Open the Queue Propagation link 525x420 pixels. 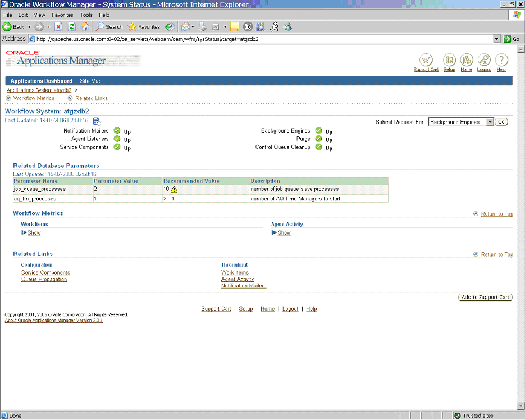pos(44,279)
